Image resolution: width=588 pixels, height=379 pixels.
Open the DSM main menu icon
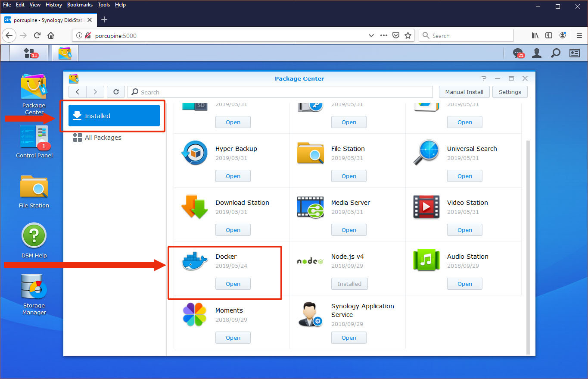[x=29, y=53]
